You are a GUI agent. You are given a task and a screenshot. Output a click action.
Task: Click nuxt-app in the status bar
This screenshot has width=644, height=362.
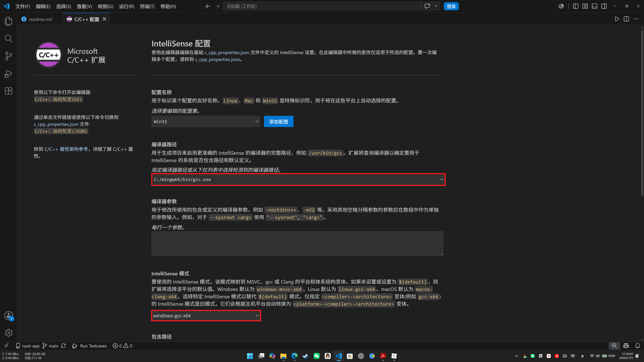[28, 346]
